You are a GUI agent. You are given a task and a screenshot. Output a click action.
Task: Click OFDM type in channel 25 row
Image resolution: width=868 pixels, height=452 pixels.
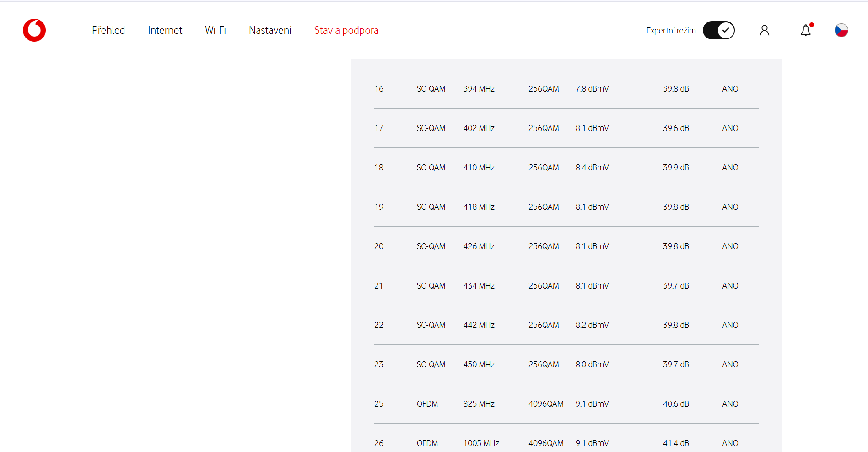[x=427, y=404]
